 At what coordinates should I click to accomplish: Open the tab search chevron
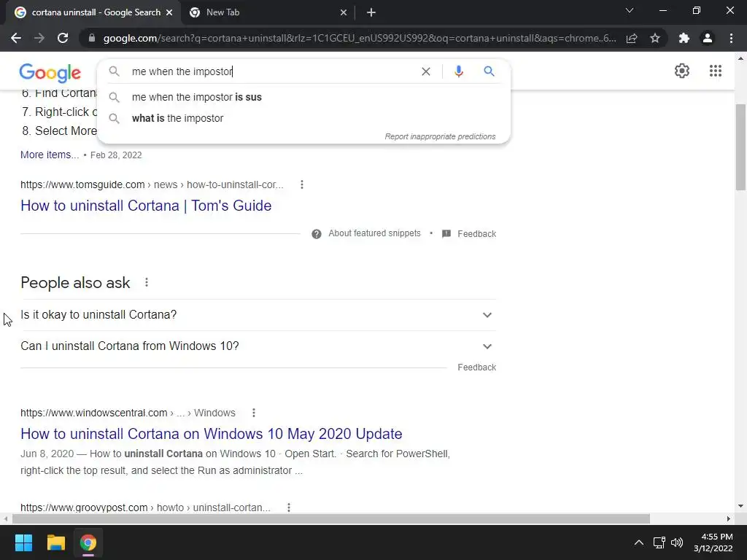630,10
